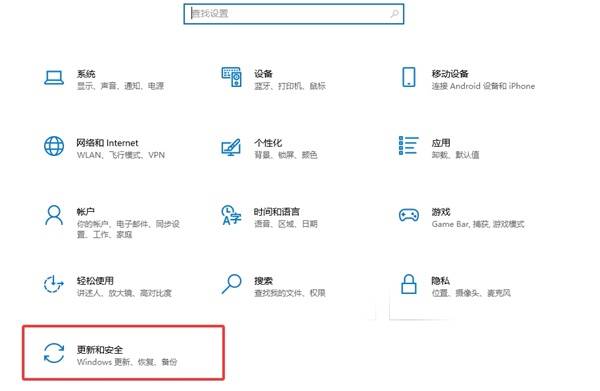Click the 卸载、默认值 description
Screen dimensions: 600x391
[455, 155]
